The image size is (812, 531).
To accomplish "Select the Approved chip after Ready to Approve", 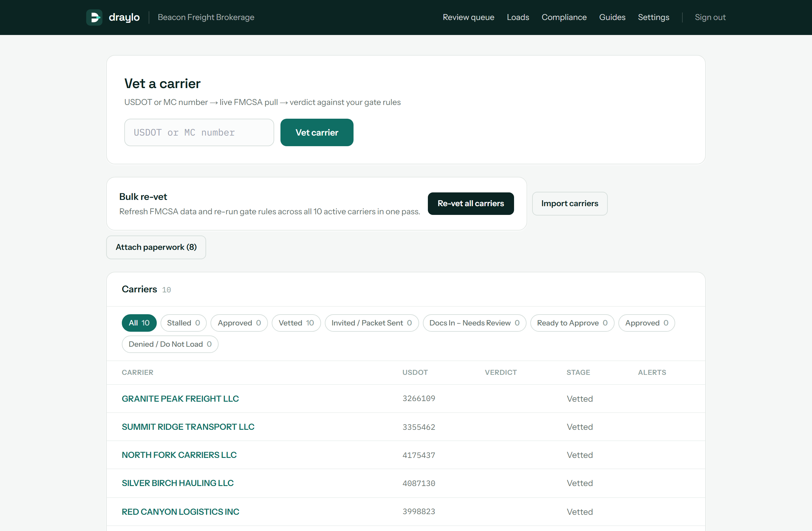I will pyautogui.click(x=646, y=323).
